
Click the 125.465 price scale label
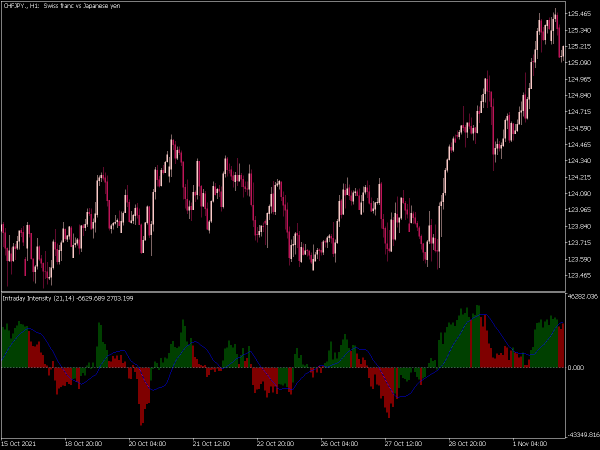(x=579, y=14)
